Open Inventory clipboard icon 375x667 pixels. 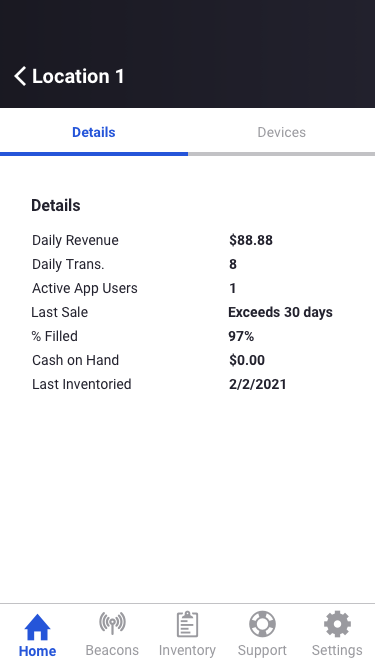(x=187, y=624)
